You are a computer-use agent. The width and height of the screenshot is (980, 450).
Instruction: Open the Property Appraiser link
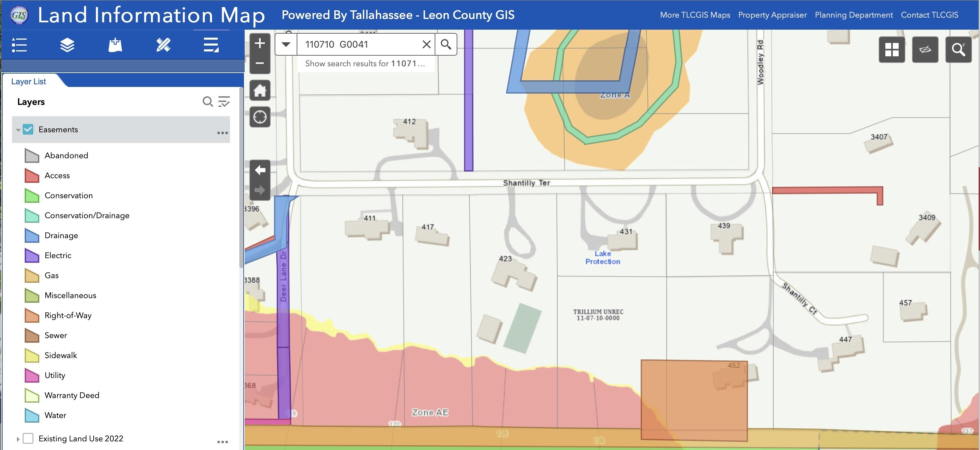click(x=772, y=15)
